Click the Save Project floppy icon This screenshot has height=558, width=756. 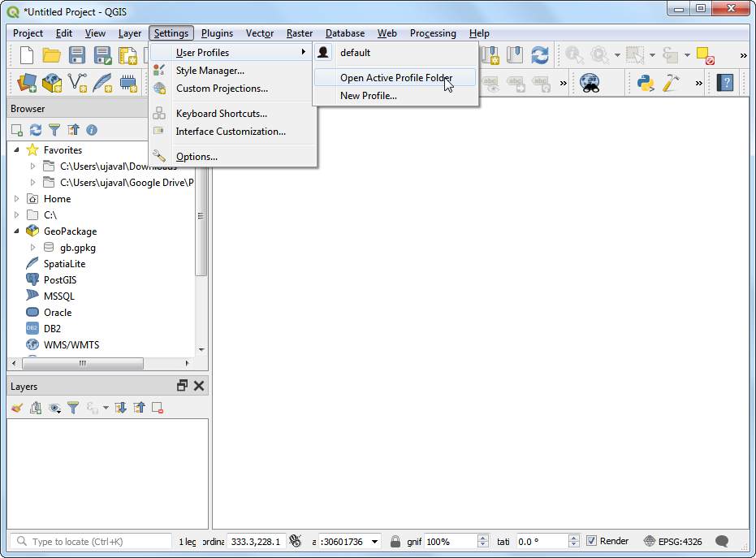click(x=77, y=55)
